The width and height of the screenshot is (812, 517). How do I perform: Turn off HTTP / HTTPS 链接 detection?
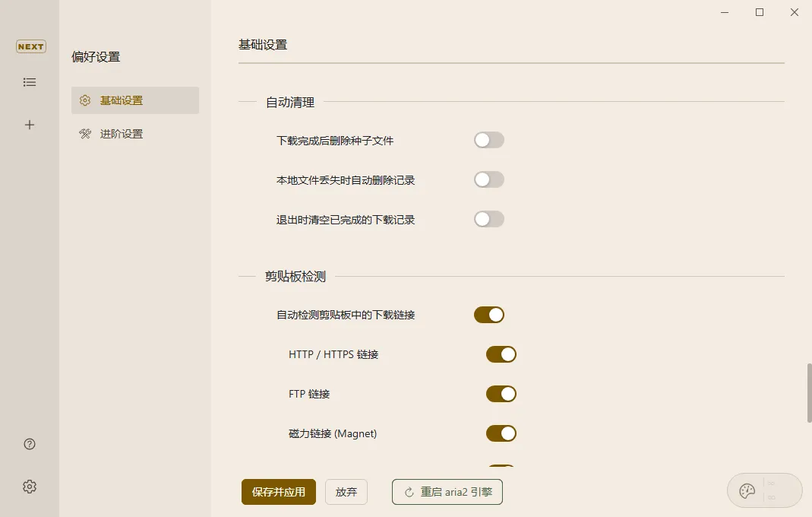pyautogui.click(x=501, y=354)
